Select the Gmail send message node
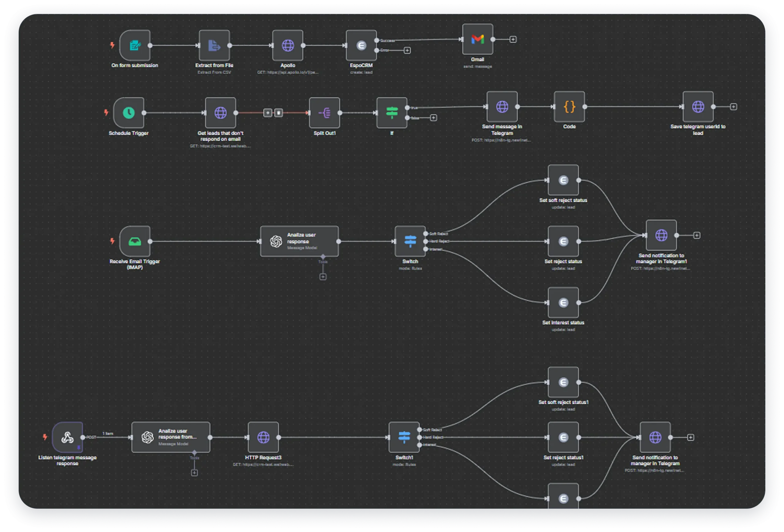 (x=477, y=40)
